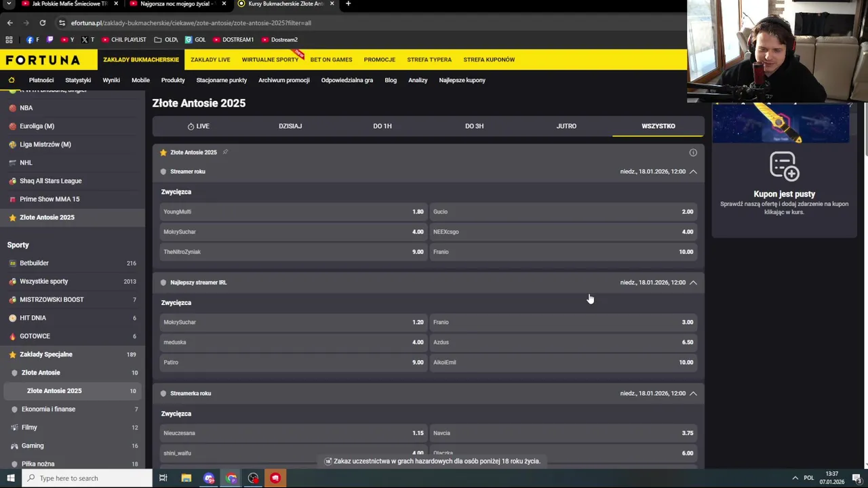Open OBS Studio from the taskbar
This screenshot has height=488, width=868.
[253, 478]
